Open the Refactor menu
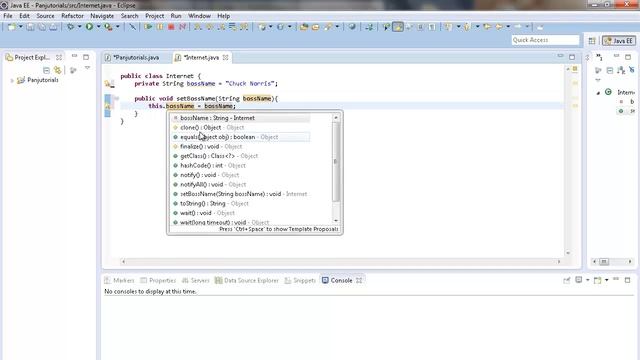The image size is (640, 360). point(72,16)
